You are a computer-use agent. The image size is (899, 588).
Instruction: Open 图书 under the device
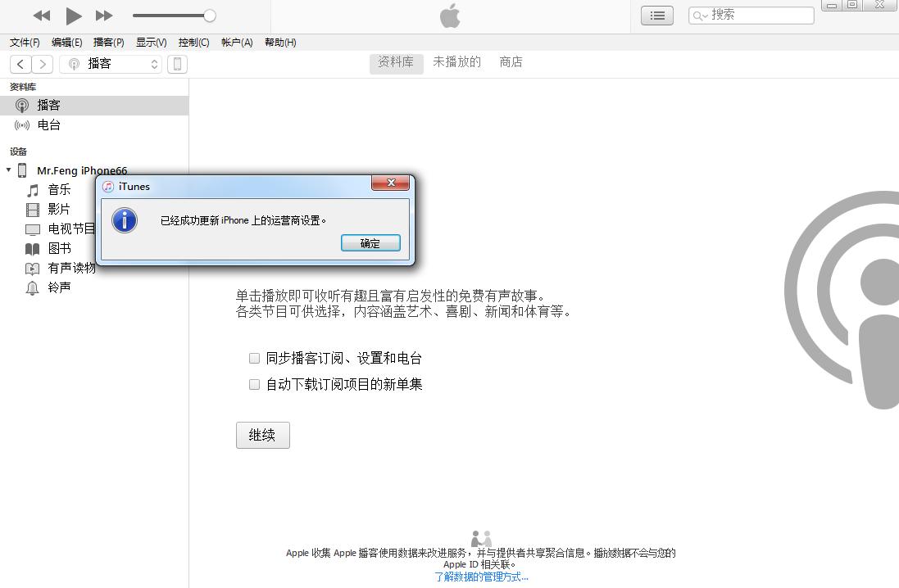click(x=59, y=248)
